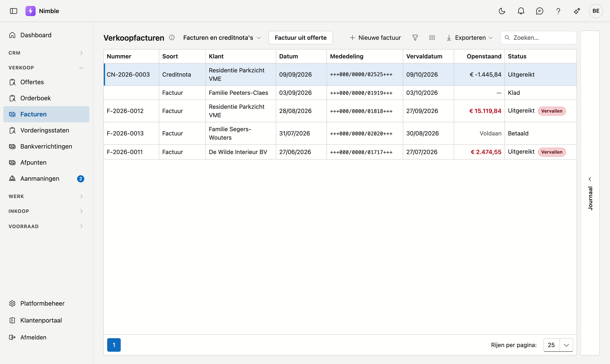Open Bankverrichtingen page
Viewport: 610px width, 364px height.
pyautogui.click(x=46, y=146)
